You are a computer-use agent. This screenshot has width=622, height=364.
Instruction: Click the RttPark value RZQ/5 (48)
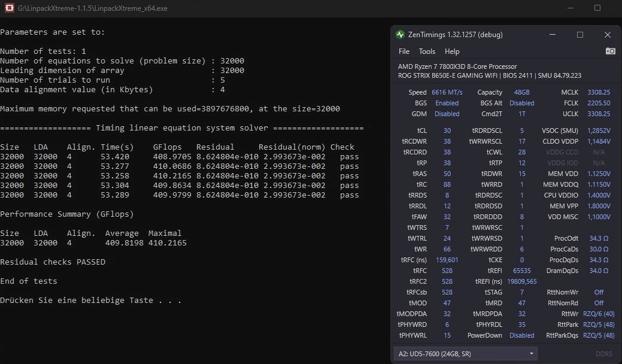click(599, 324)
